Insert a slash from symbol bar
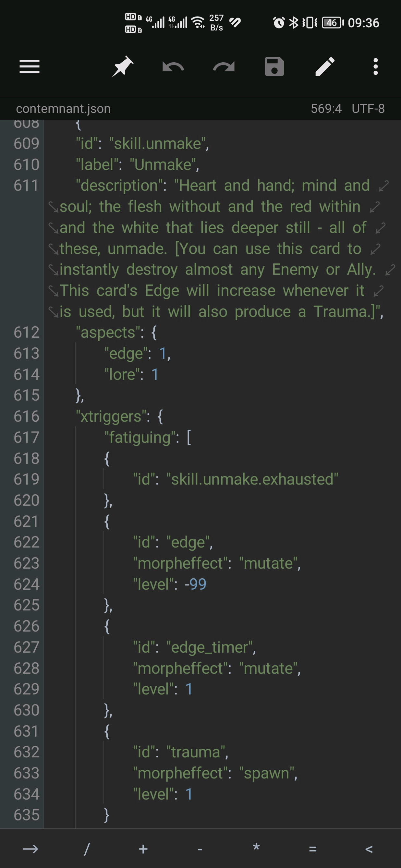 87,849
